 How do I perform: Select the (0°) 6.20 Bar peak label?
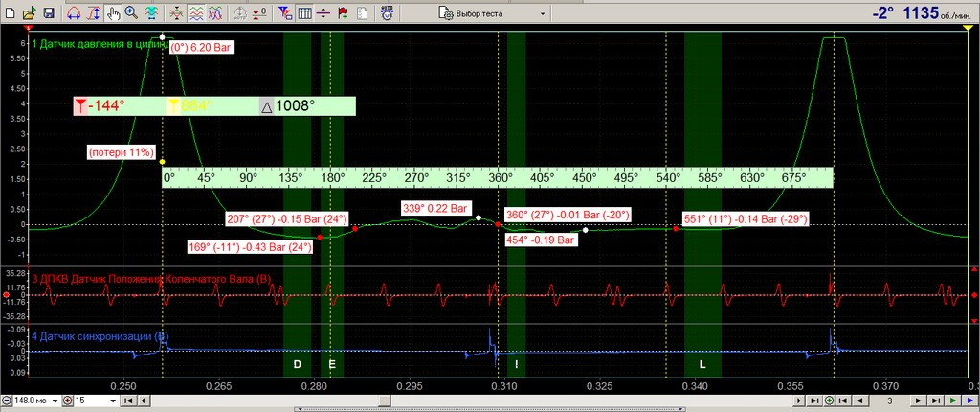point(201,47)
